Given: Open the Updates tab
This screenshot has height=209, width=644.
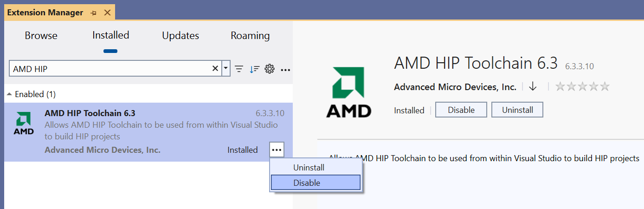Looking at the screenshot, I should coord(180,36).
